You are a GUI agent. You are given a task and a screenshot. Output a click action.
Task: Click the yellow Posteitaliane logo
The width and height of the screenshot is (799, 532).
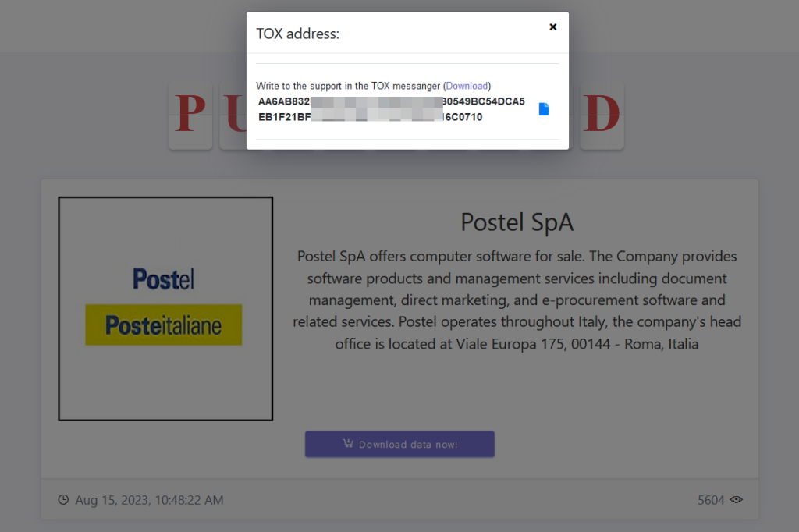tap(164, 325)
